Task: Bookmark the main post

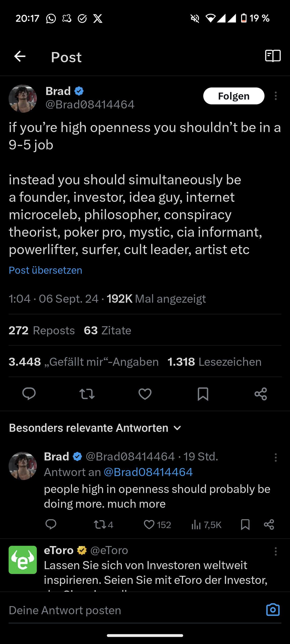Action: click(x=203, y=394)
